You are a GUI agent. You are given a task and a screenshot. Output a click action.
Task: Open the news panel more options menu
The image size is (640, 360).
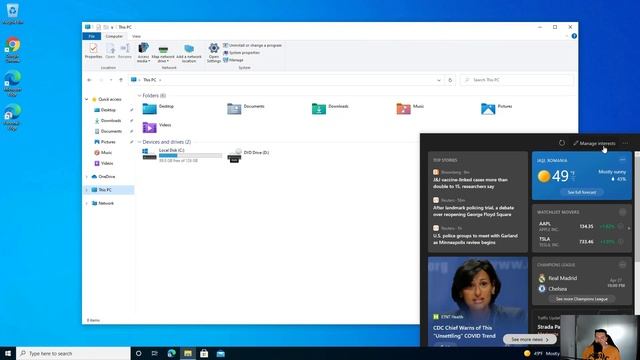coord(625,143)
